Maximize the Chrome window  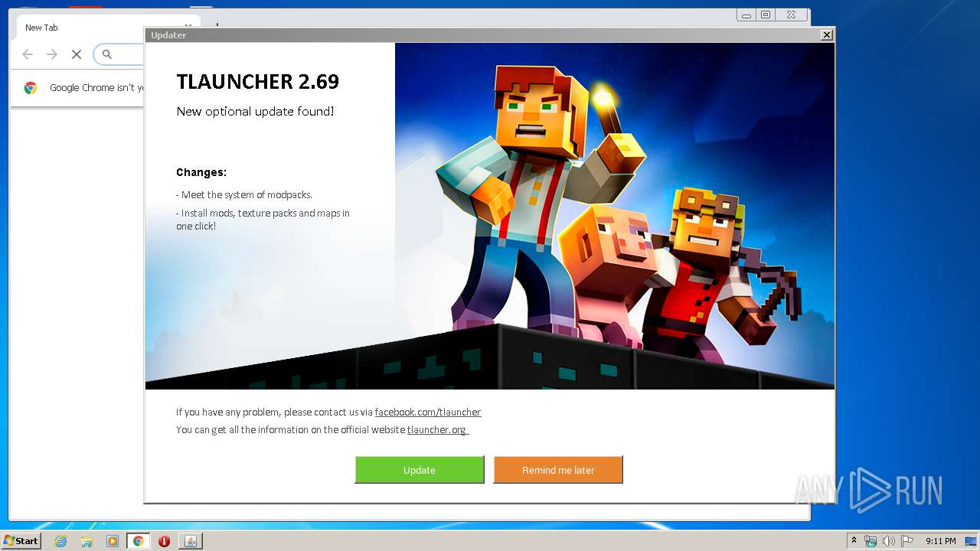pyautogui.click(x=766, y=15)
